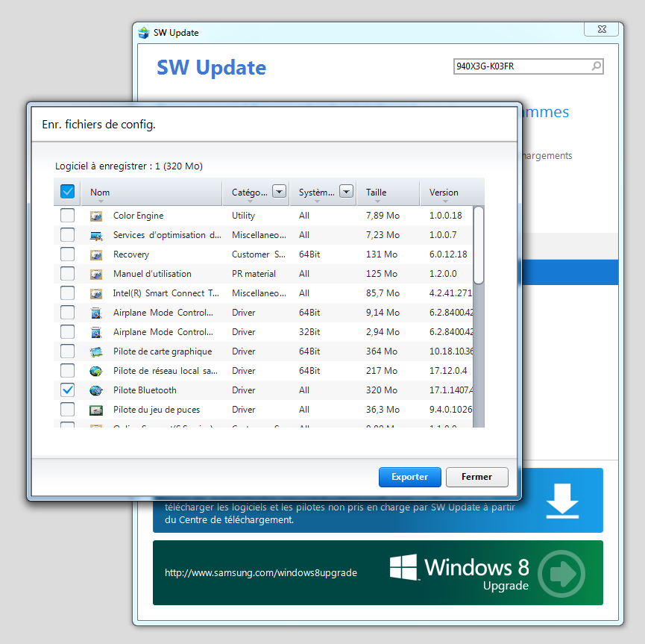Image resolution: width=645 pixels, height=644 pixels.
Task: Close the SW Update window
Action: click(x=602, y=29)
